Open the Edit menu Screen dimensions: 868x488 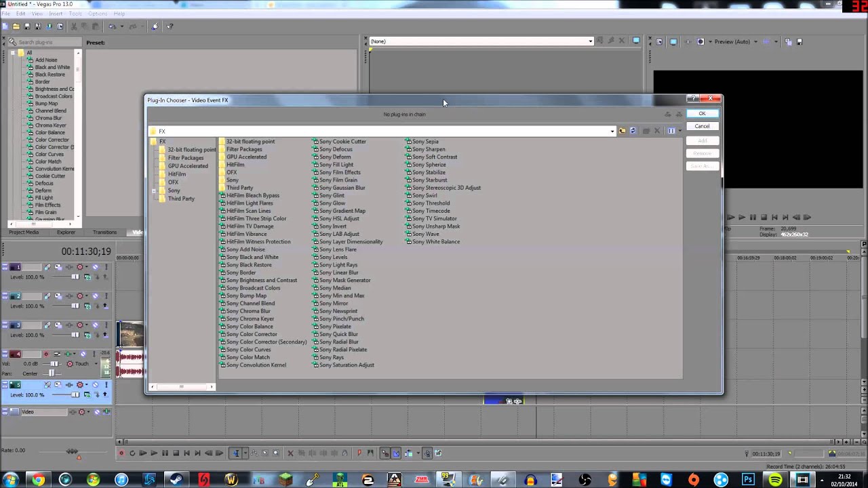pyautogui.click(x=22, y=14)
